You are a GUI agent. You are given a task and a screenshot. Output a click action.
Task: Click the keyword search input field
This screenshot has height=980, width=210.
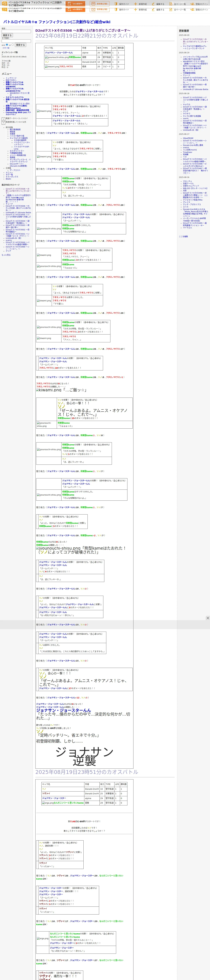tap(16, 32)
